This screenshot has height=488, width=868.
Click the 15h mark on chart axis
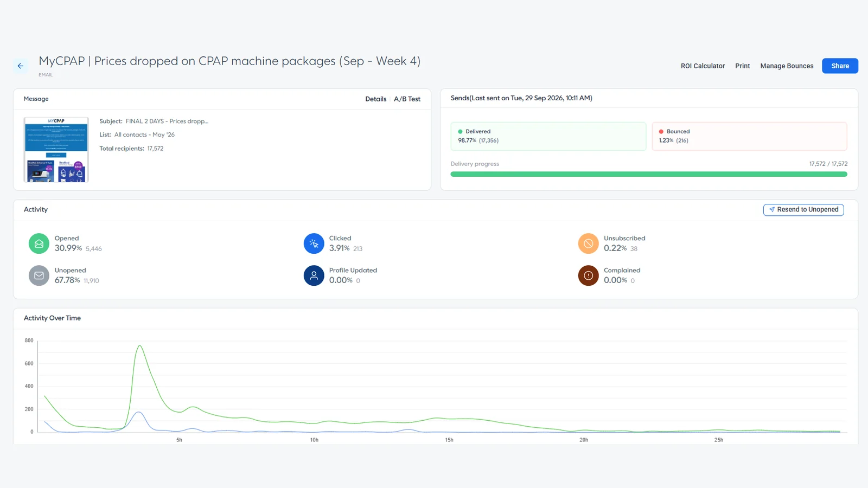pyautogui.click(x=449, y=440)
